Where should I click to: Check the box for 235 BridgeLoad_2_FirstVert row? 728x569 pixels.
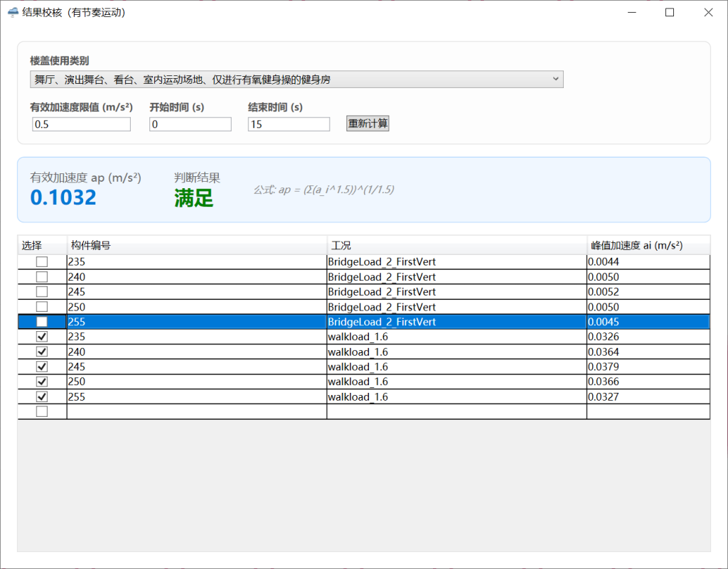42,262
